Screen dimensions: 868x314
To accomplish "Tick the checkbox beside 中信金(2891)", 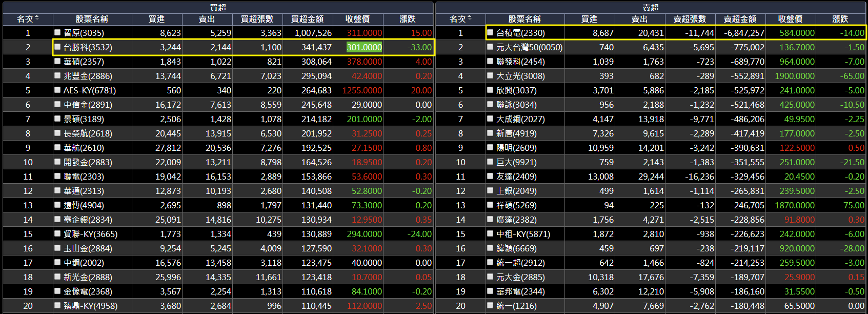I will 58,104.
